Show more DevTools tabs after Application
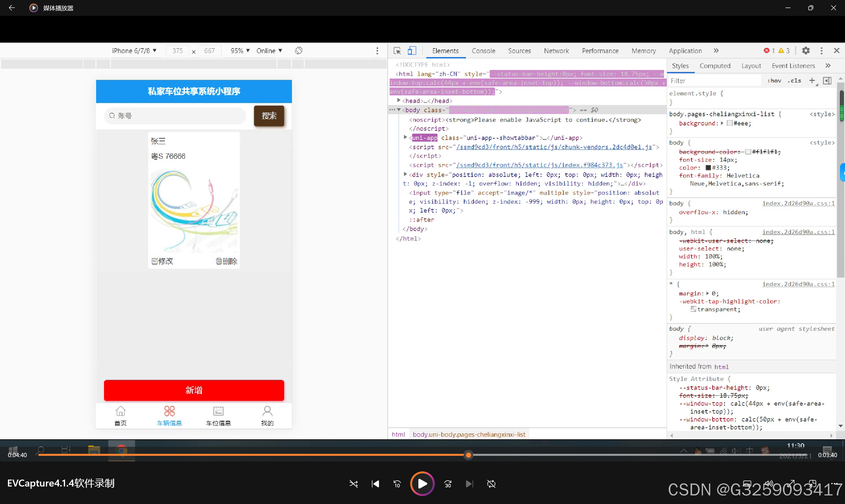845x504 pixels. tap(716, 50)
